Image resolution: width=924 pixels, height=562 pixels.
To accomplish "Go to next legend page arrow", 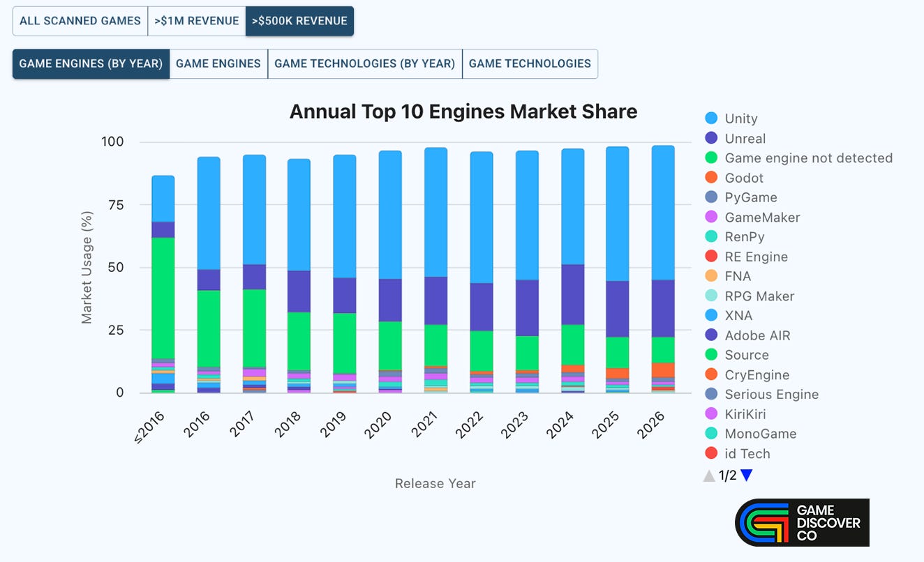I will [746, 476].
